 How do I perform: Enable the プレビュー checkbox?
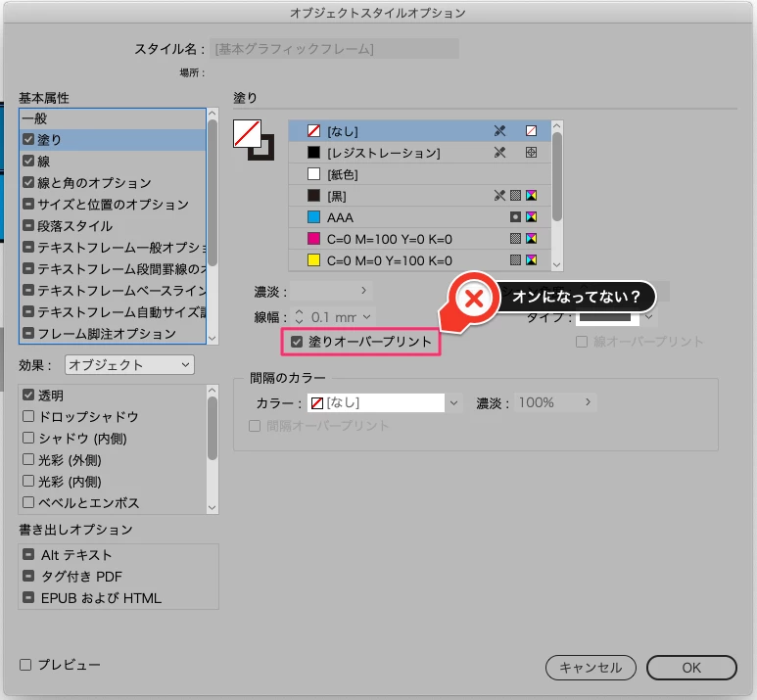pos(25,665)
